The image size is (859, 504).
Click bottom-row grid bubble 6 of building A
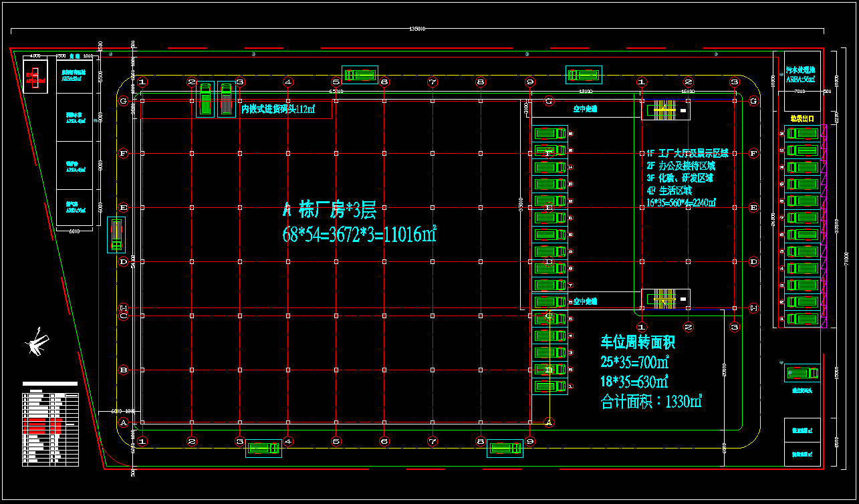[x=384, y=441]
